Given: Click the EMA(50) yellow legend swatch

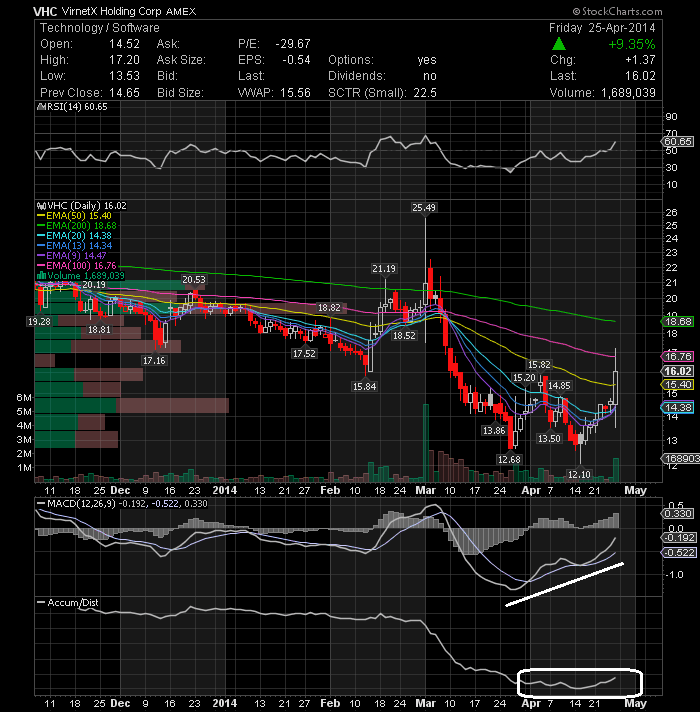Looking at the screenshot, I should (x=41, y=216).
